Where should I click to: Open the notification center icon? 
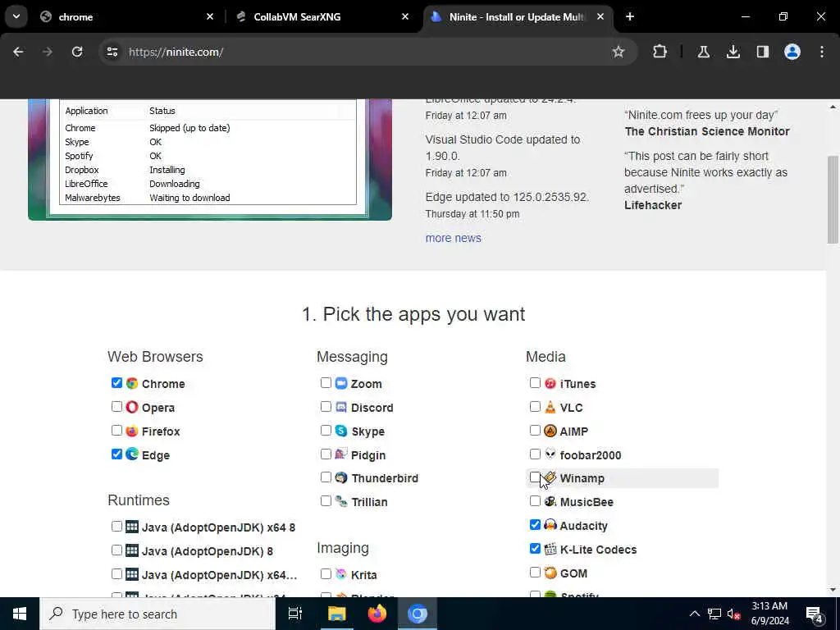815,614
